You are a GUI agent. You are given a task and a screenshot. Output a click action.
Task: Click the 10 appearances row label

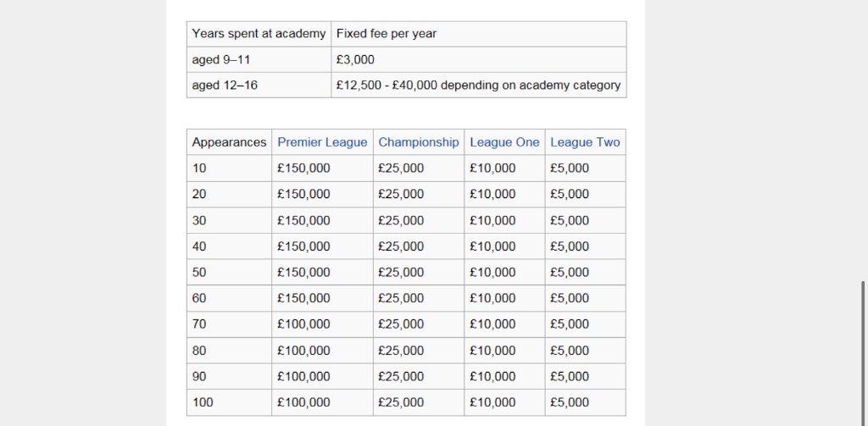click(x=199, y=168)
